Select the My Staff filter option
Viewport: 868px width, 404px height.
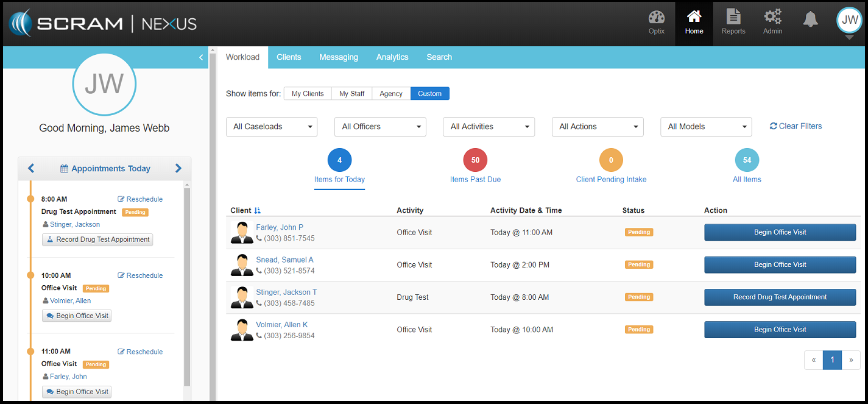pos(351,93)
